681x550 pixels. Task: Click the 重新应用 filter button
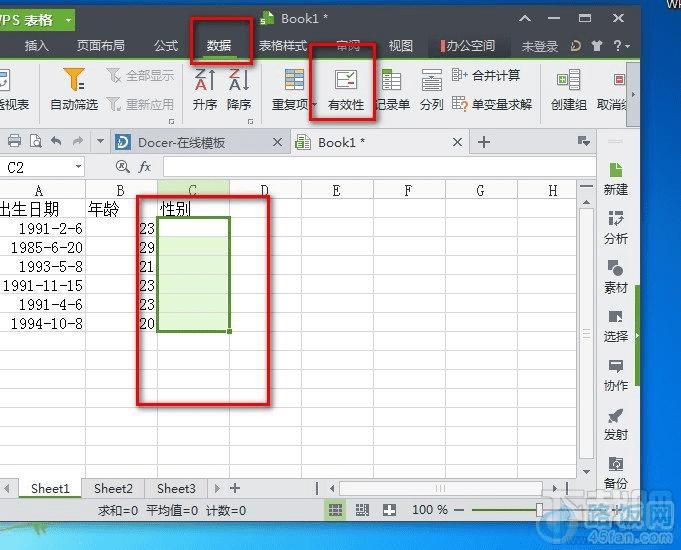tap(140, 104)
